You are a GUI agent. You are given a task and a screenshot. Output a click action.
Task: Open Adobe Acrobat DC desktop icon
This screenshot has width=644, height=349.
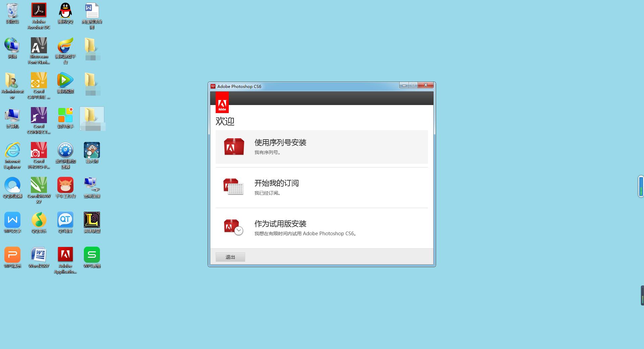point(39,16)
